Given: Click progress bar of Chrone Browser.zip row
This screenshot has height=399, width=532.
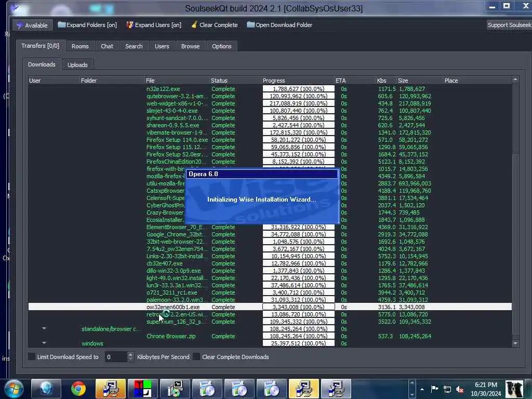Looking at the screenshot, I should (298, 336).
